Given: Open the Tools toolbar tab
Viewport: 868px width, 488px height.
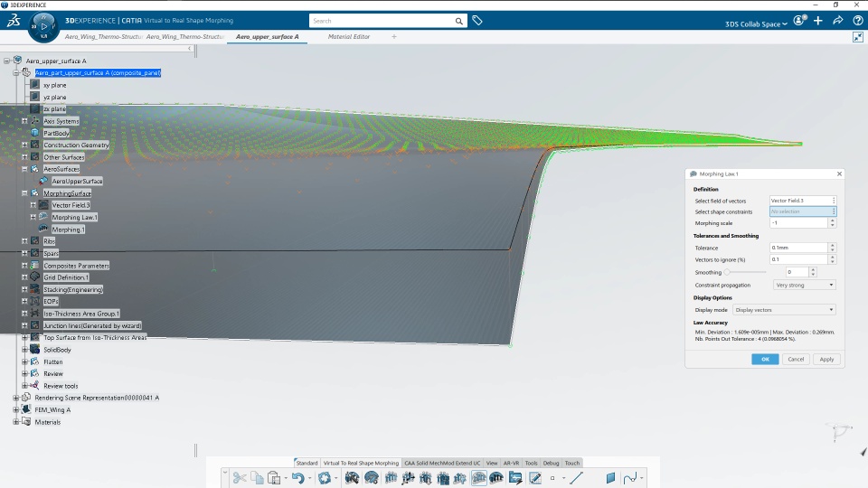Looking at the screenshot, I should (531, 463).
